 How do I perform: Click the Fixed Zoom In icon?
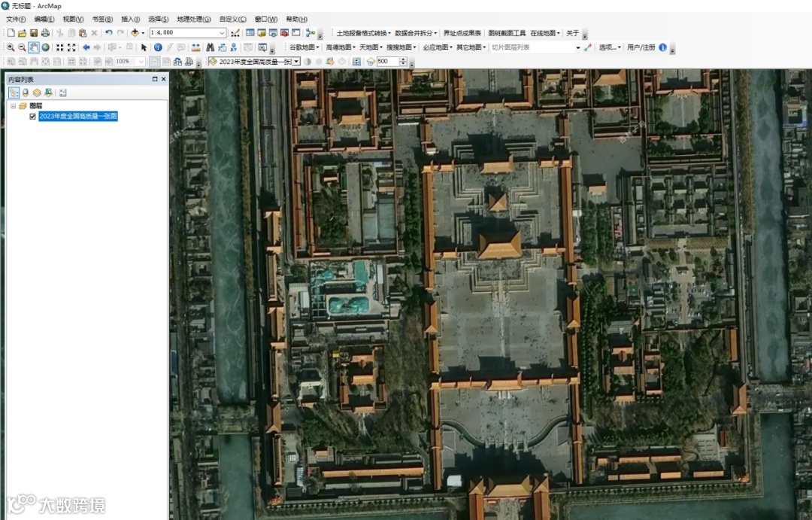pyautogui.click(x=60, y=47)
